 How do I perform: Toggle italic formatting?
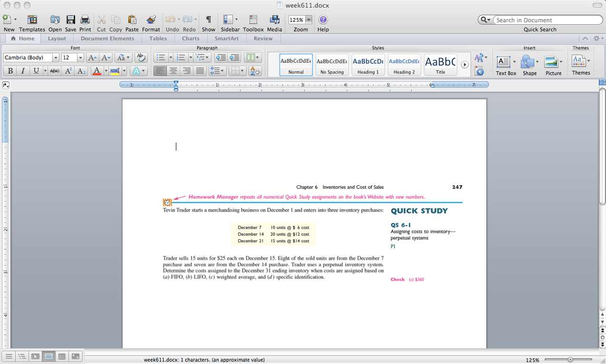tap(22, 71)
